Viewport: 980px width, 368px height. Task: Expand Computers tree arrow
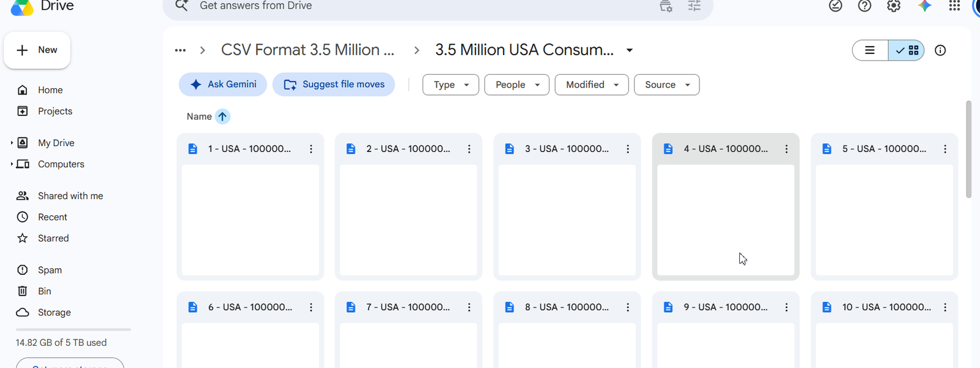(x=12, y=164)
